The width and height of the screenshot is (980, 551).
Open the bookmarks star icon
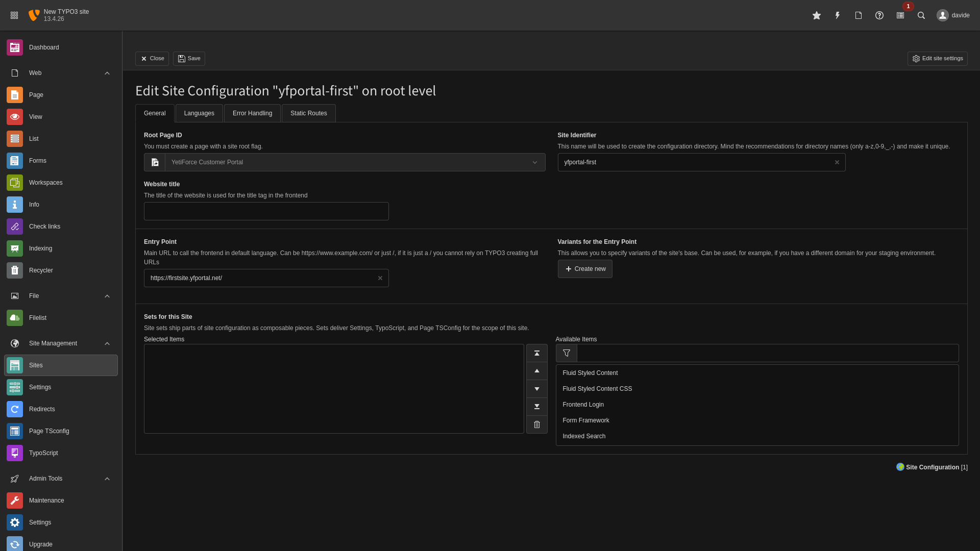coord(817,15)
